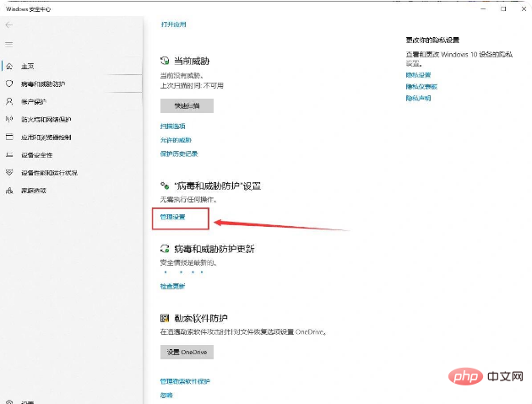Open the 隐私声明 link
Viewport: 532px width, 404px height.
click(x=418, y=98)
